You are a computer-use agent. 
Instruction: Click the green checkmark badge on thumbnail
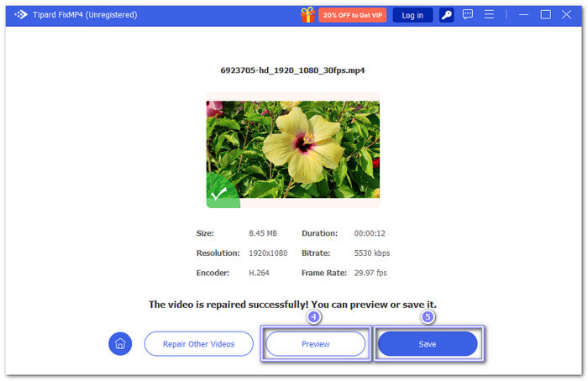pyautogui.click(x=219, y=194)
